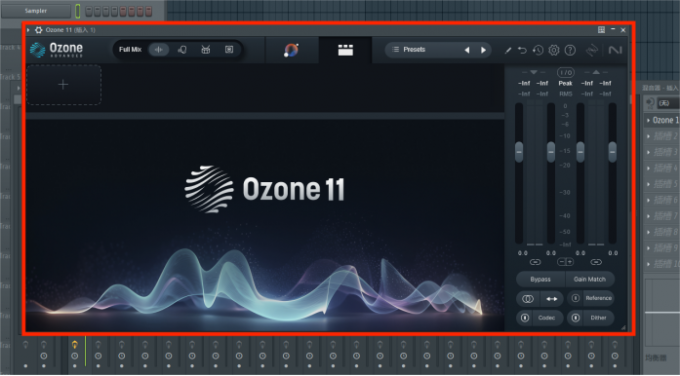Open the Reference panel

tap(598, 298)
